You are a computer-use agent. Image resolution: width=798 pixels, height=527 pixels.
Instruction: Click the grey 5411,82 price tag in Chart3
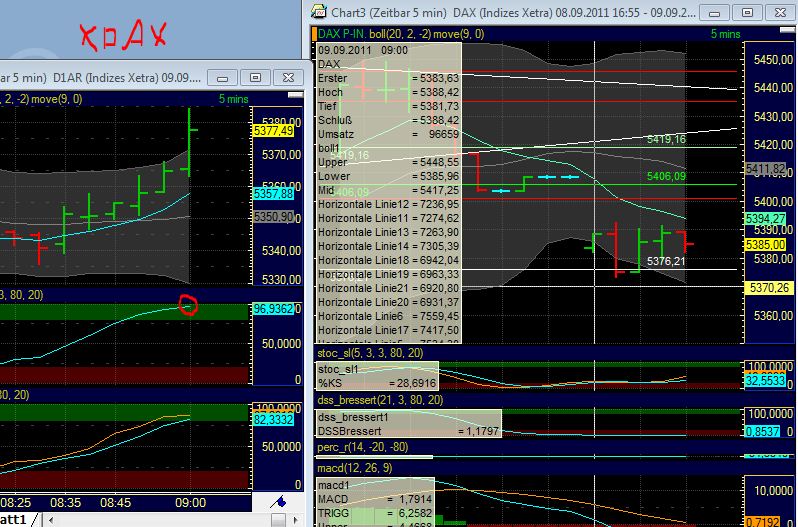click(765, 169)
